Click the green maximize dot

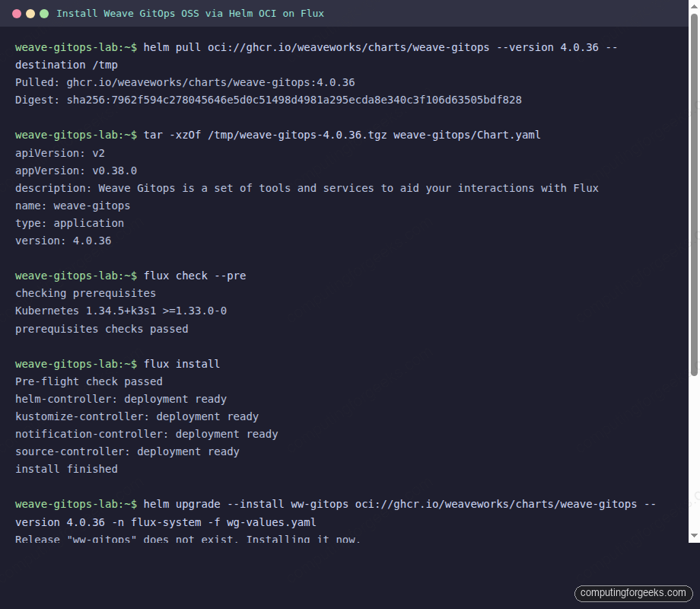[44, 14]
